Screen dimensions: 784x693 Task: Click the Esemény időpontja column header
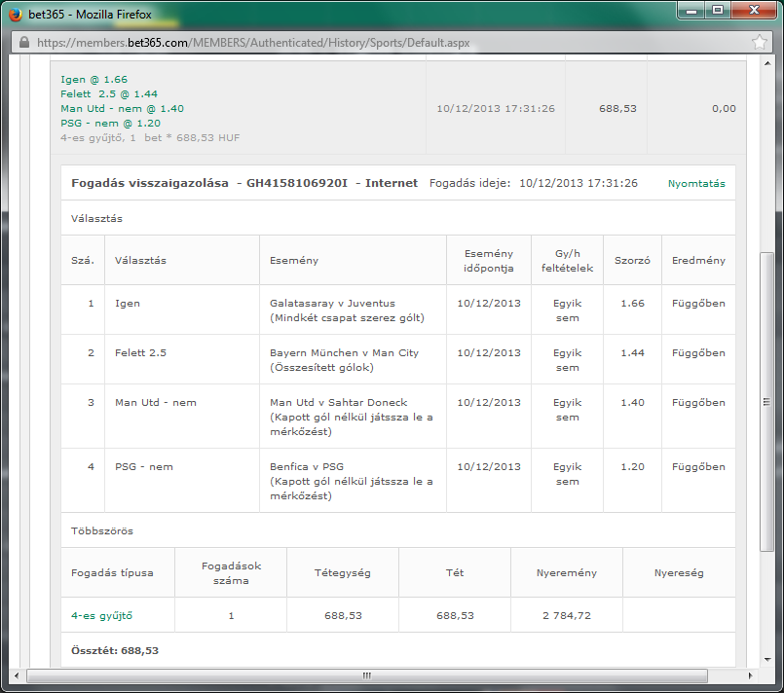pyautogui.click(x=489, y=260)
